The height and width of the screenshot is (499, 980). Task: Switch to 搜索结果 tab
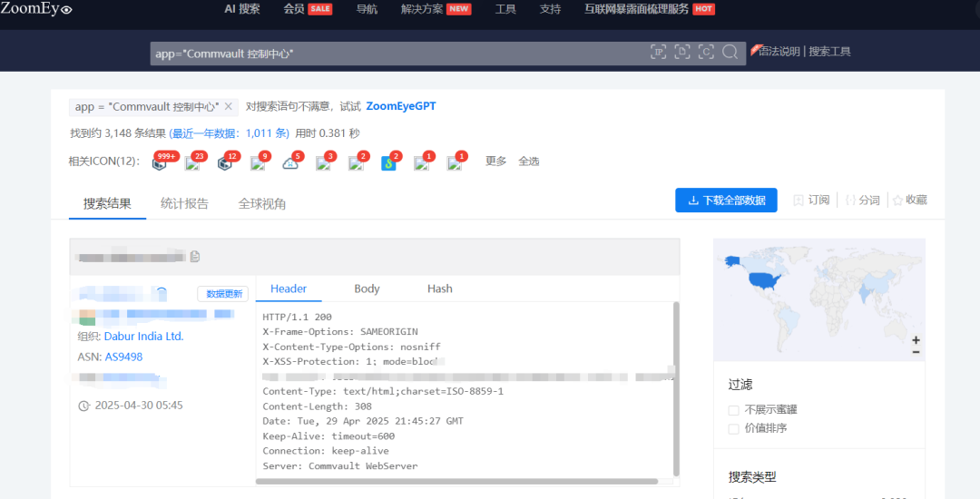[107, 203]
